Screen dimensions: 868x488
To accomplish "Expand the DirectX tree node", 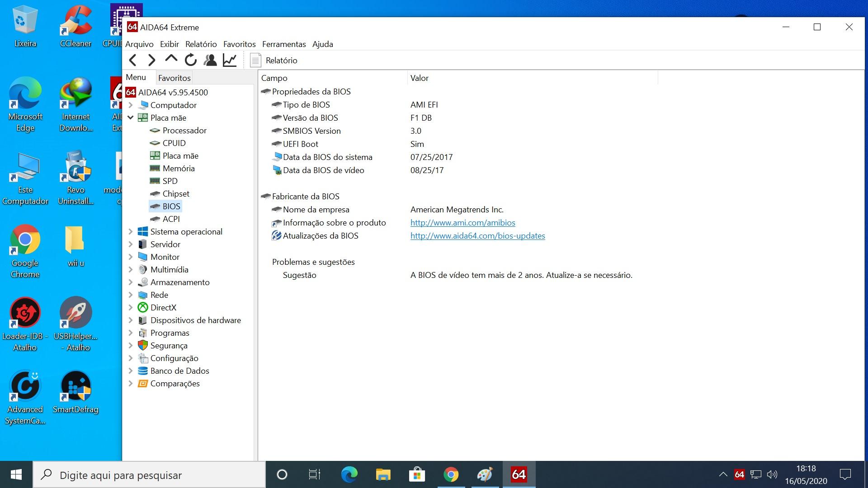I will point(131,307).
